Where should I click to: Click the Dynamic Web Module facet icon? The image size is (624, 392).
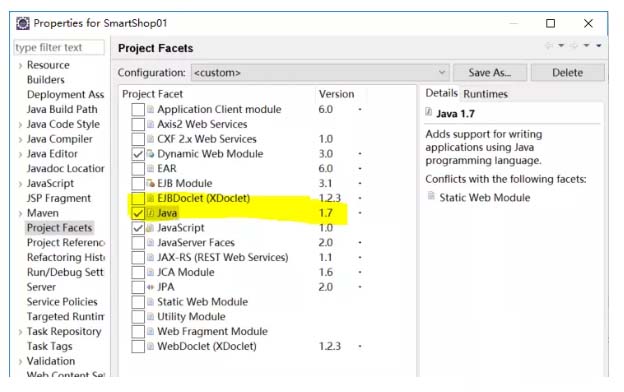pos(150,154)
